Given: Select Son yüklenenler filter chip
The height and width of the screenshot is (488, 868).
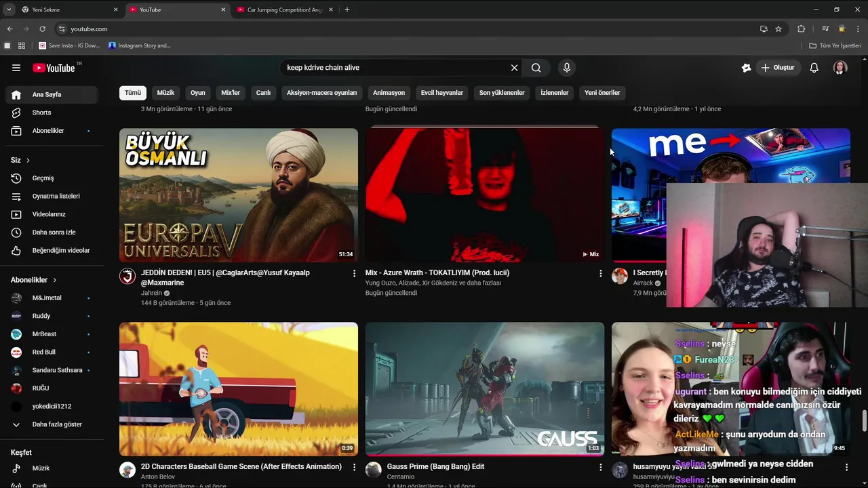Looking at the screenshot, I should 502,93.
